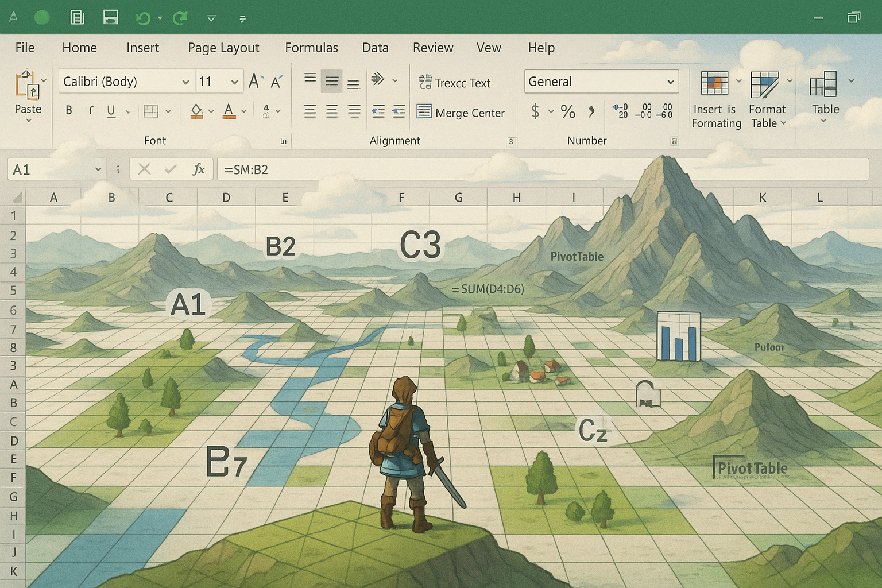Viewport: 882px width, 588px height.
Task: Click the fx insert function icon
Action: click(x=199, y=169)
